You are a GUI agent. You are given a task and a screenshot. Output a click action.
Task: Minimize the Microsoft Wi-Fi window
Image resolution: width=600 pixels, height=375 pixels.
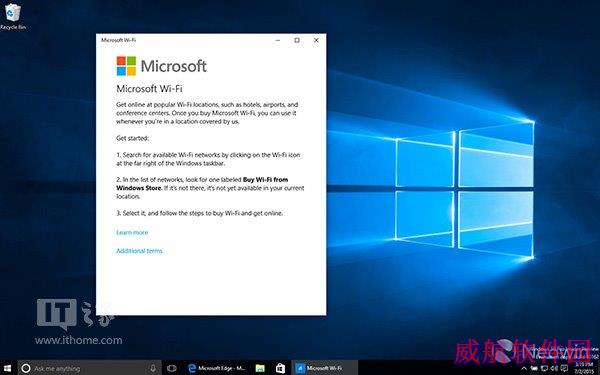(x=278, y=40)
